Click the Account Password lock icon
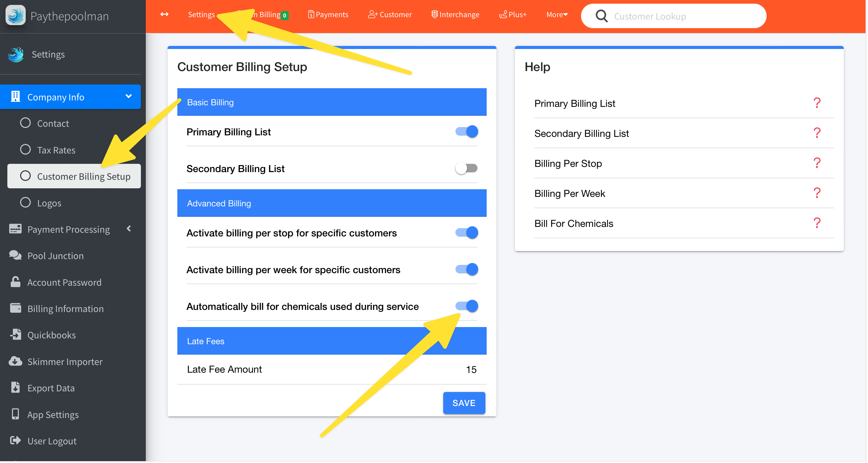 (x=15, y=282)
